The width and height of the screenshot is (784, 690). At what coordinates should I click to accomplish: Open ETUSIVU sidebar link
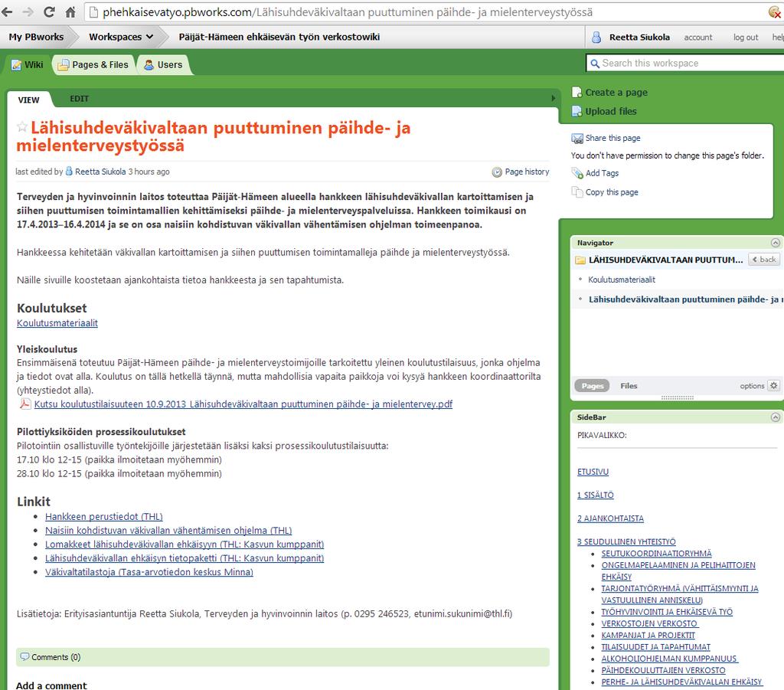pyautogui.click(x=593, y=472)
